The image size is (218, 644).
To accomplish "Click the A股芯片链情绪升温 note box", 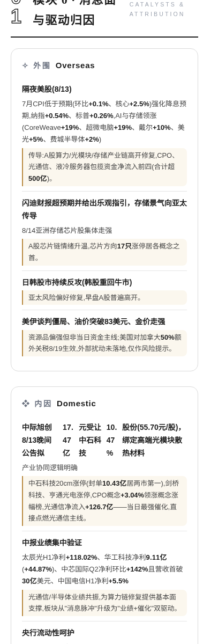I will pos(104,252).
